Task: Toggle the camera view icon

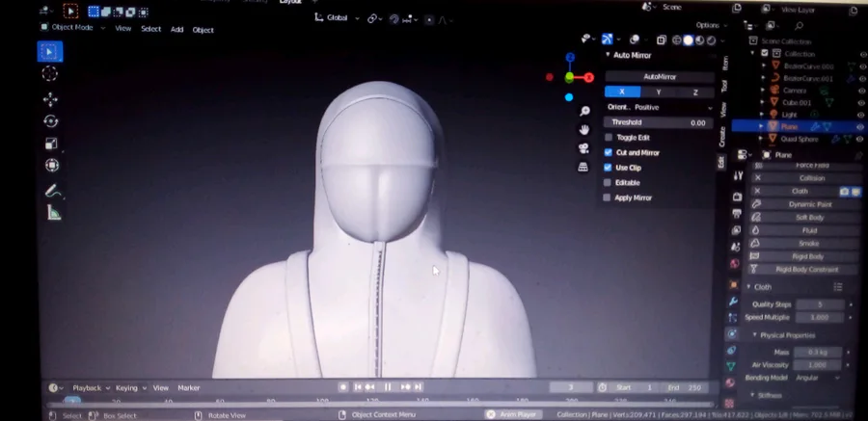Action: pos(583,148)
